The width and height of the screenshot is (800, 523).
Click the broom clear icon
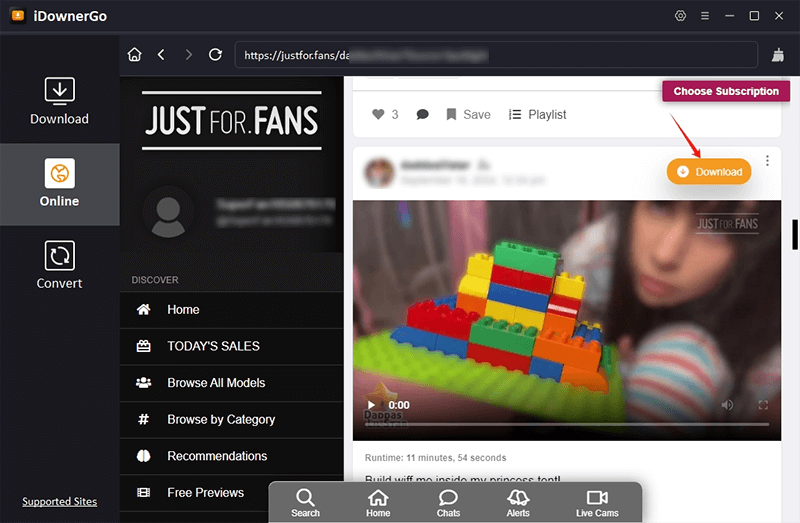[778, 56]
